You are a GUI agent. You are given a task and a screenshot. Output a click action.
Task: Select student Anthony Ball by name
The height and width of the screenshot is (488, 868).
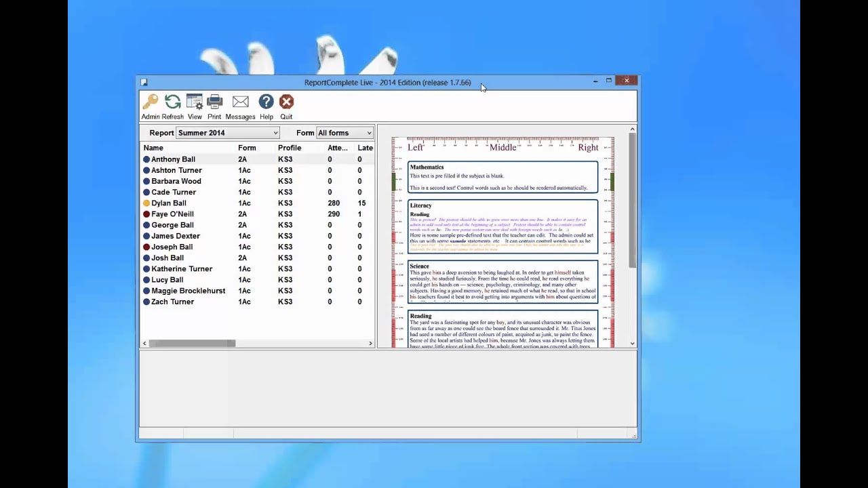point(173,159)
